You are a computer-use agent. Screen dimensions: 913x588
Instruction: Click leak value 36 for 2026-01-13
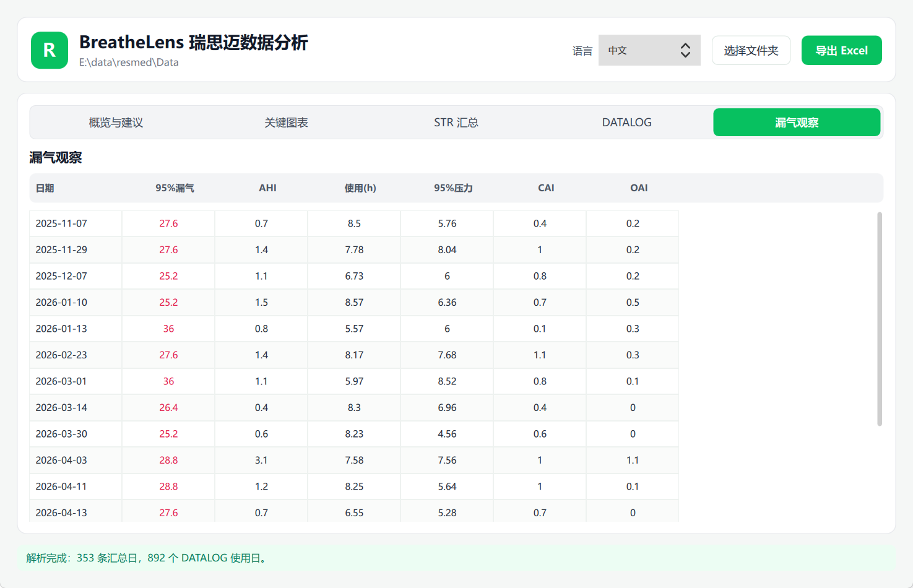click(168, 329)
